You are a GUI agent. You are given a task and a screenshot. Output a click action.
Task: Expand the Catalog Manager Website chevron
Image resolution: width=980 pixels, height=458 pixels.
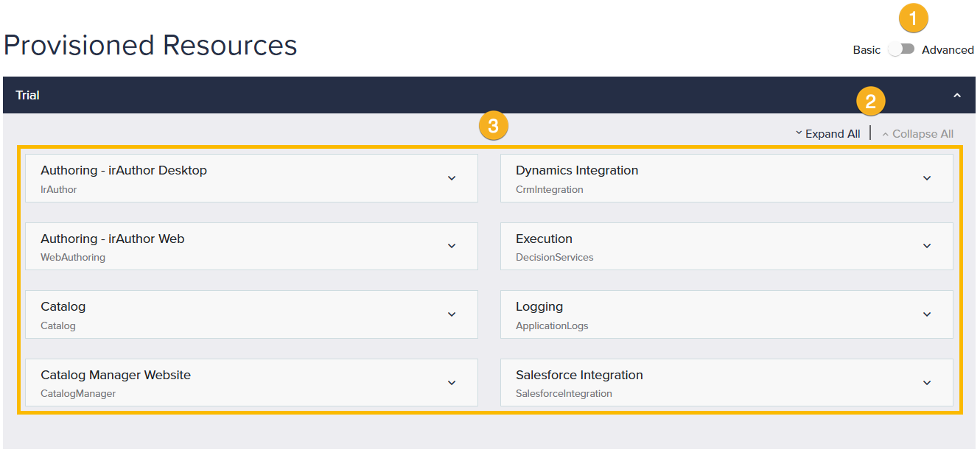pos(452,383)
